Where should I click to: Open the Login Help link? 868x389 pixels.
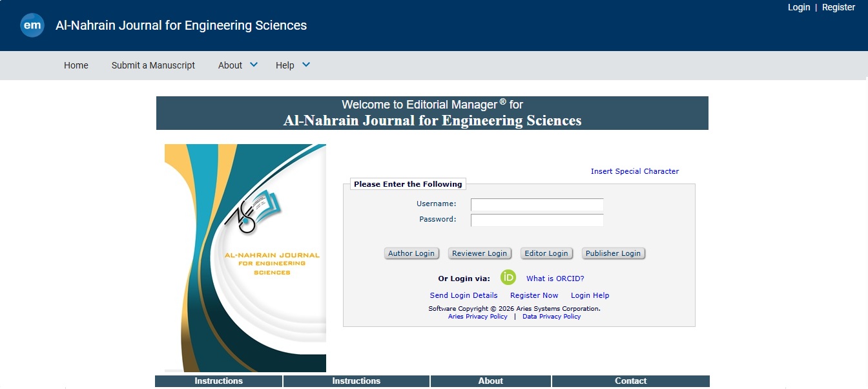(x=590, y=295)
